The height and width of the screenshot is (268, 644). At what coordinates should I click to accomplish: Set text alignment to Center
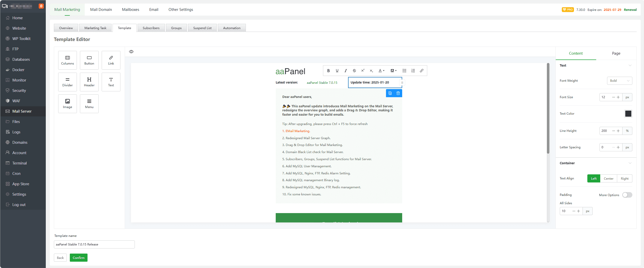(609, 179)
